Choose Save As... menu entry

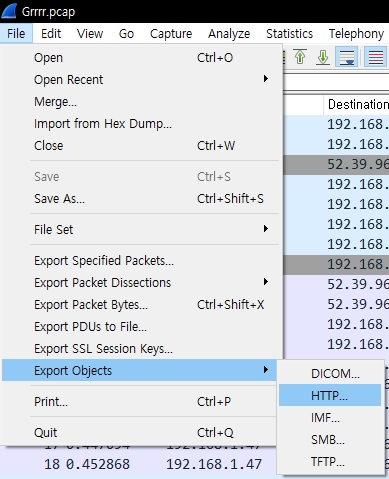[x=140, y=199]
